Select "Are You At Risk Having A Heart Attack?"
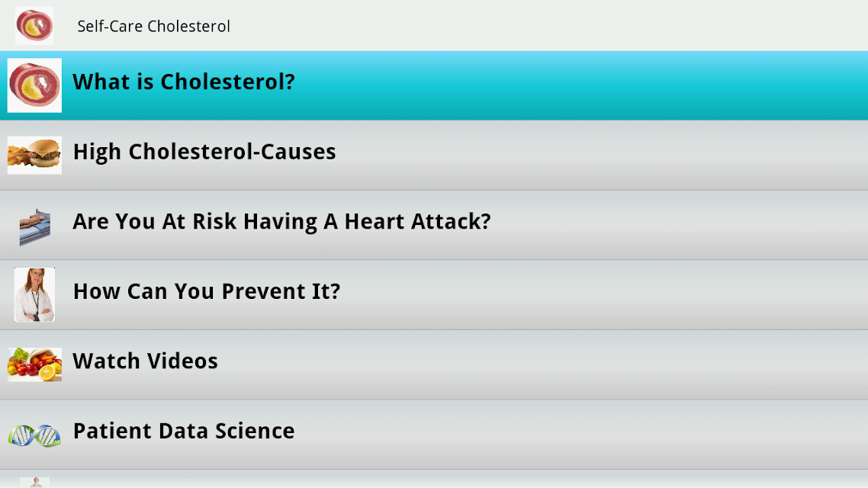The height and width of the screenshot is (488, 868). pyautogui.click(x=434, y=225)
